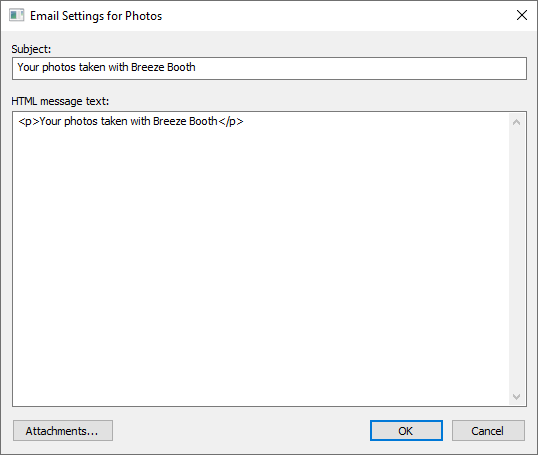Open the Attachments dialog
538x455 pixels.
pos(63,431)
